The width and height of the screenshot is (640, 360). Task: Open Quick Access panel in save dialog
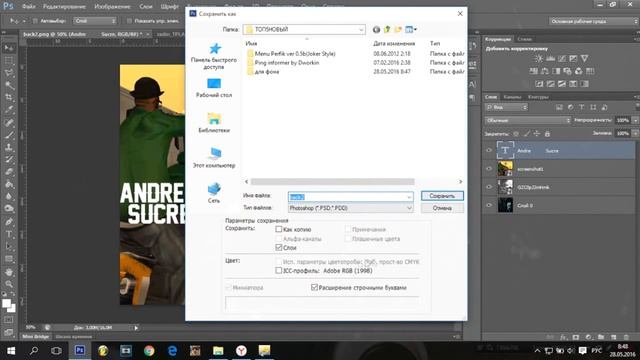pyautogui.click(x=214, y=56)
